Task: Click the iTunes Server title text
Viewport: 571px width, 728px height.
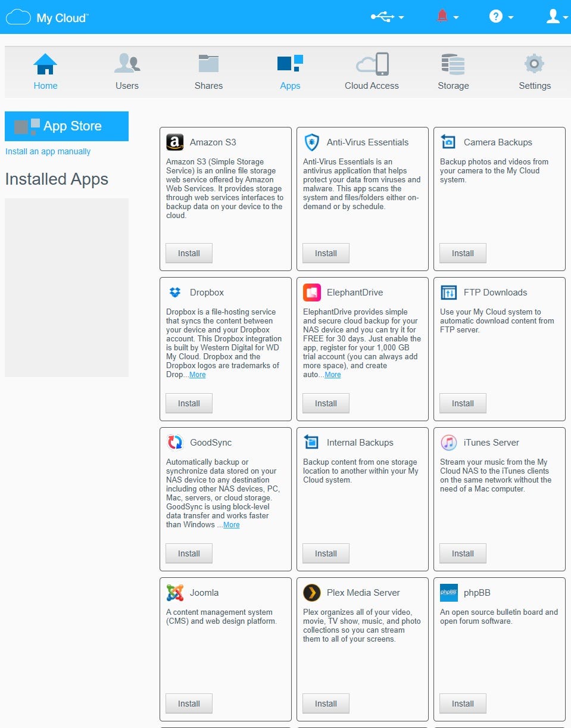Action: pyautogui.click(x=491, y=443)
